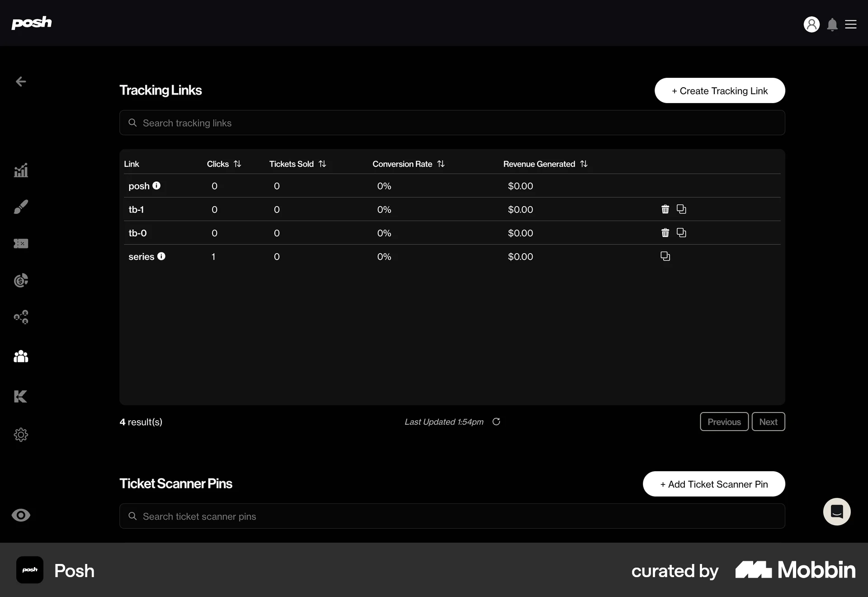The height and width of the screenshot is (597, 868).
Task: Copy the tb-0 tracking link
Action: coord(681,232)
